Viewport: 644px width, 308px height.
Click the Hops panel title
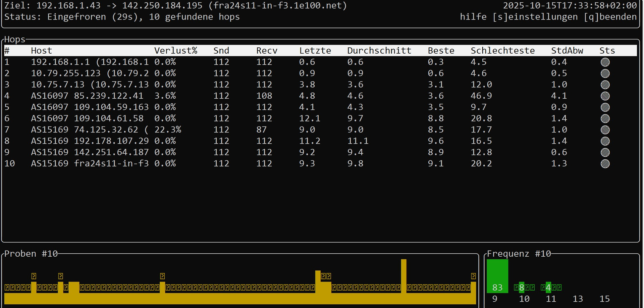click(15, 40)
